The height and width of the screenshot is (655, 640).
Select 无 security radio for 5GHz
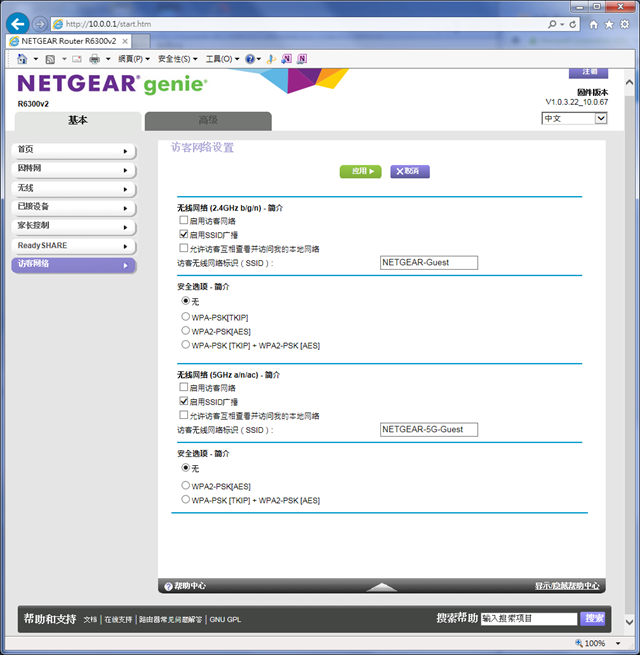[185, 468]
